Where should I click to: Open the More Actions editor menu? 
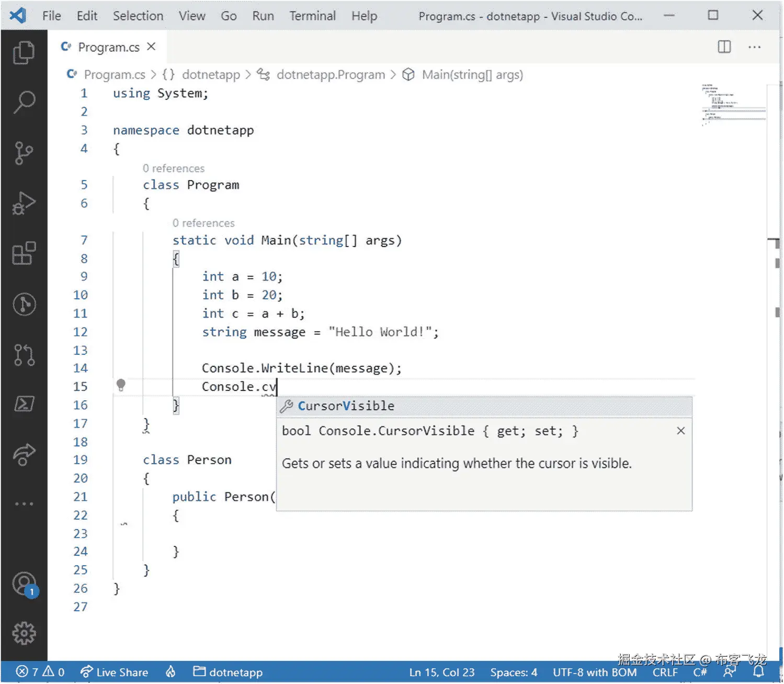tap(755, 47)
